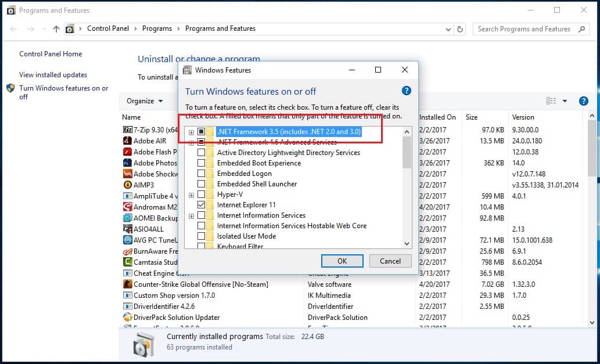Click the 7-Zip 9.30 program icon

pos(127,129)
